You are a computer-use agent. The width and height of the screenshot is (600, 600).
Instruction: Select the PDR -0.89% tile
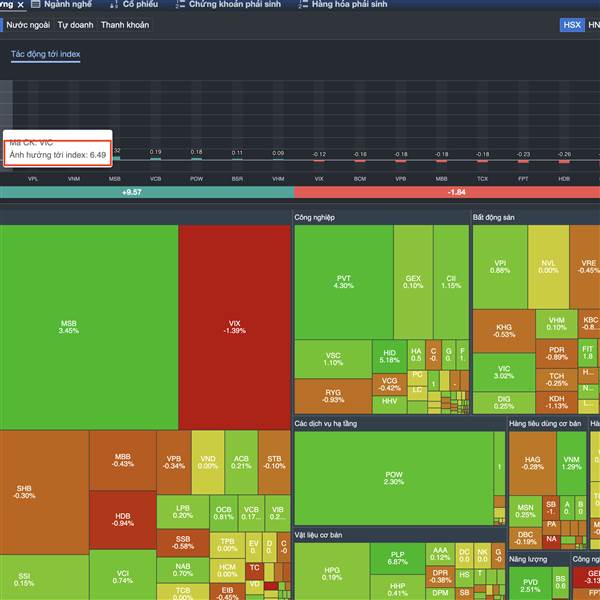pos(556,354)
